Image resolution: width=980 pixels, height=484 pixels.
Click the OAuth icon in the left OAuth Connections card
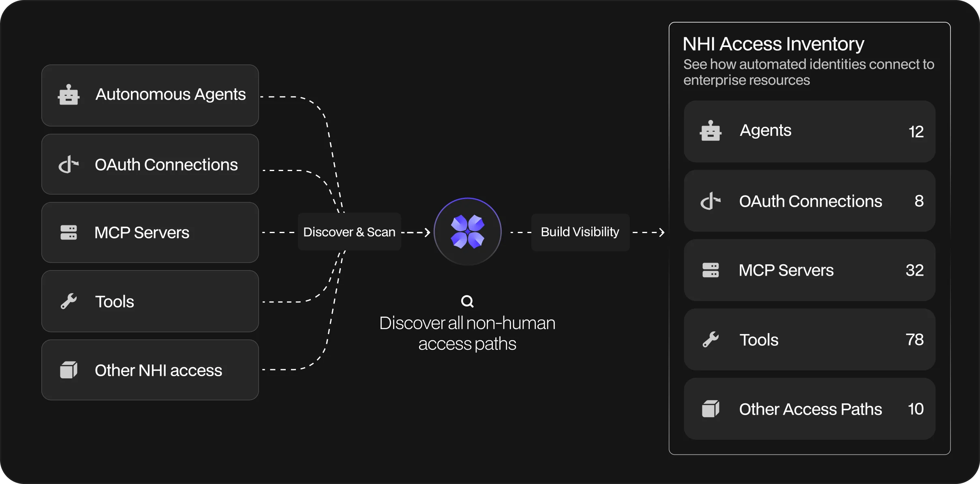pyautogui.click(x=68, y=164)
